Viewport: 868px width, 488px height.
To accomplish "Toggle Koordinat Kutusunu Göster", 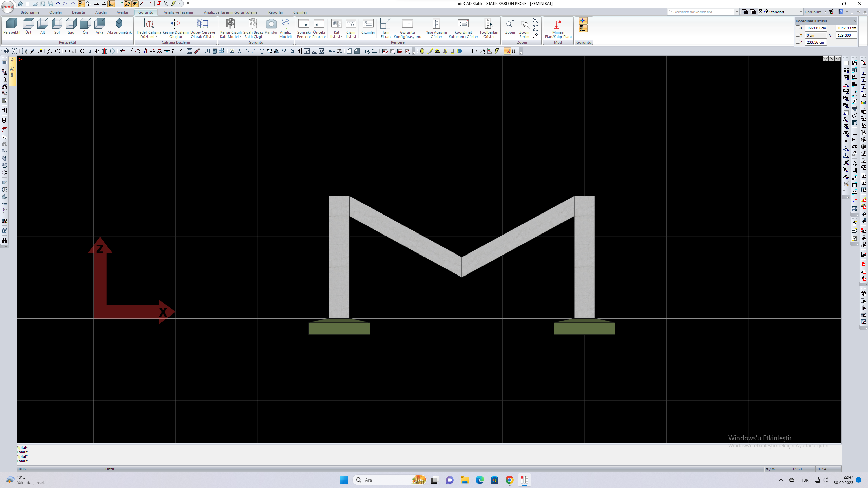I will (463, 28).
